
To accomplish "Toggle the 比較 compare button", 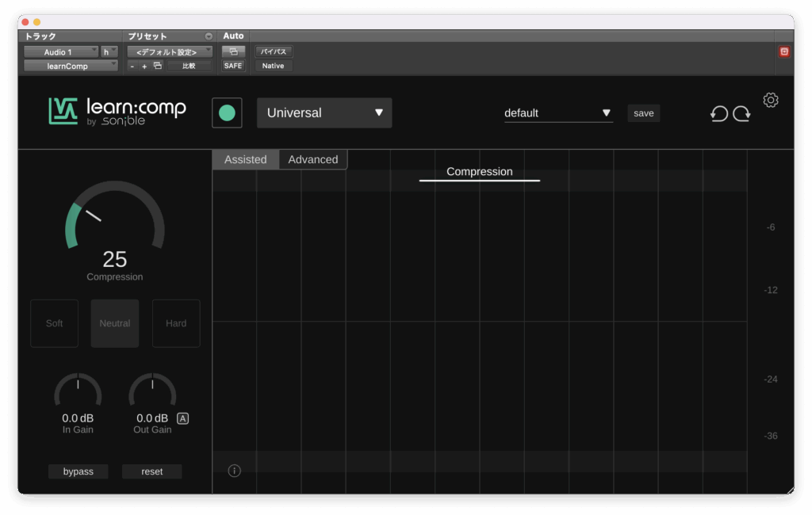I will click(x=189, y=66).
